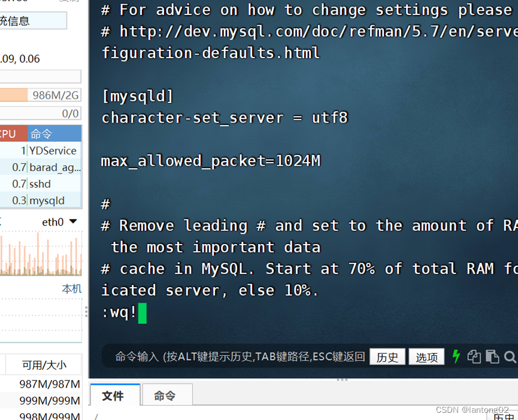
Task: Click the 本机 local machine link
Action: pos(71,289)
